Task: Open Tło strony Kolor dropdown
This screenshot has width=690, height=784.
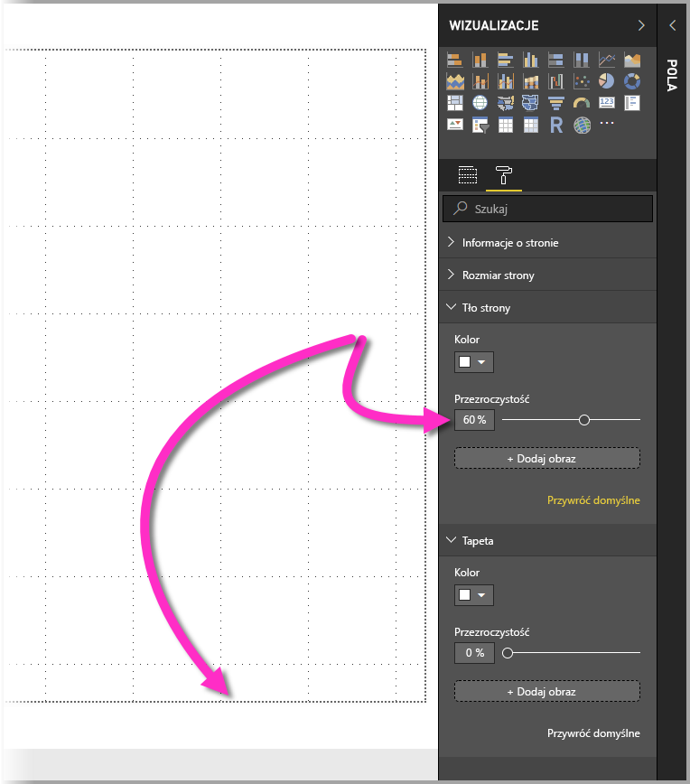Action: (473, 362)
